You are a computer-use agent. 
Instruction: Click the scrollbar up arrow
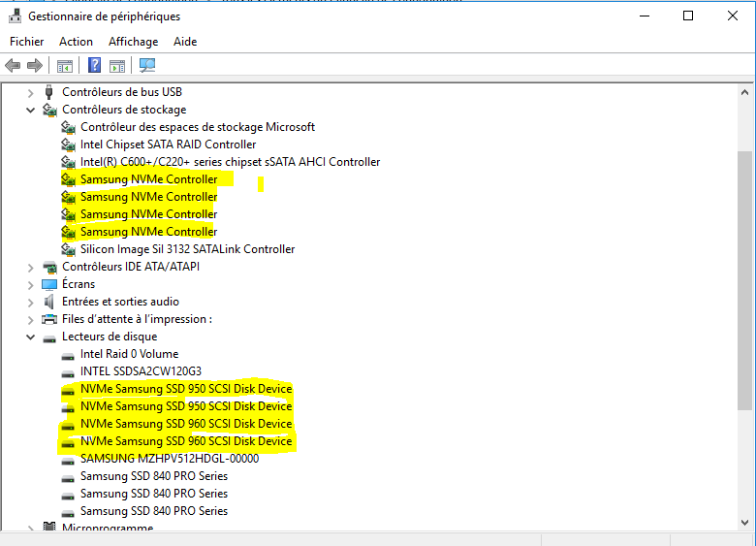[745, 92]
